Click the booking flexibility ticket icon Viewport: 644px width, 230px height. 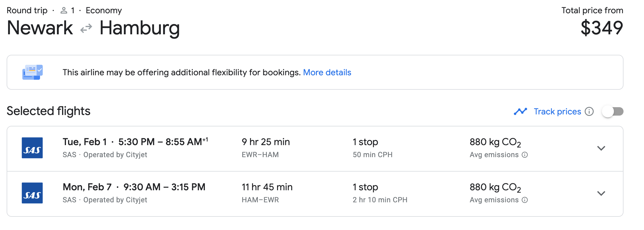point(33,72)
